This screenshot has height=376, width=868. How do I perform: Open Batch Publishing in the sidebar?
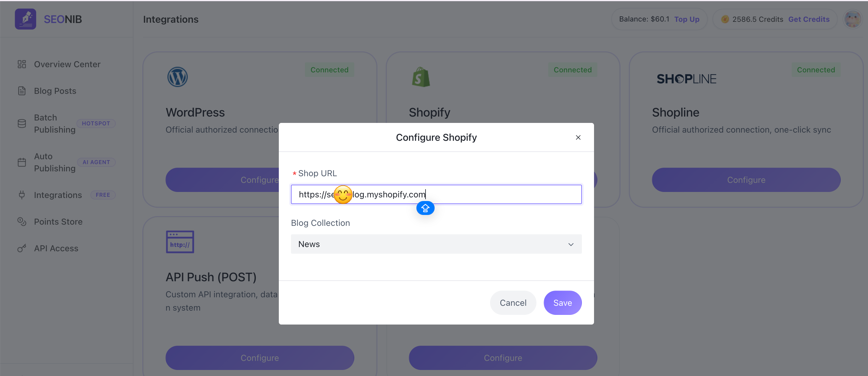click(55, 124)
